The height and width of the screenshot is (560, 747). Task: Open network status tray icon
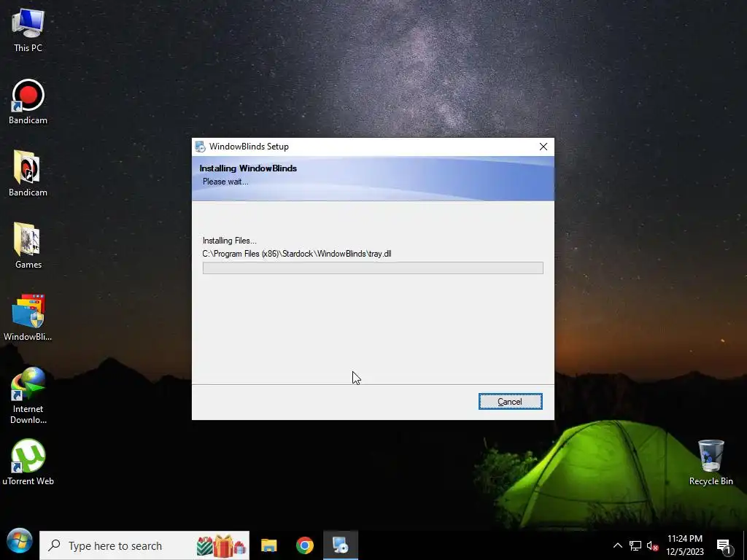(x=635, y=545)
